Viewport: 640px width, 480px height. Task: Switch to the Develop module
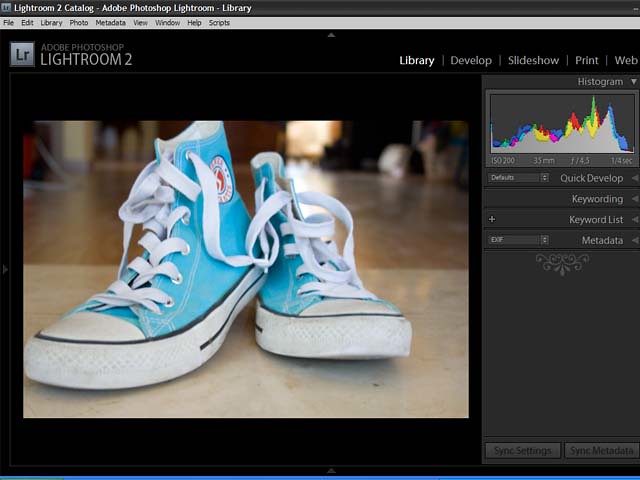tap(471, 60)
